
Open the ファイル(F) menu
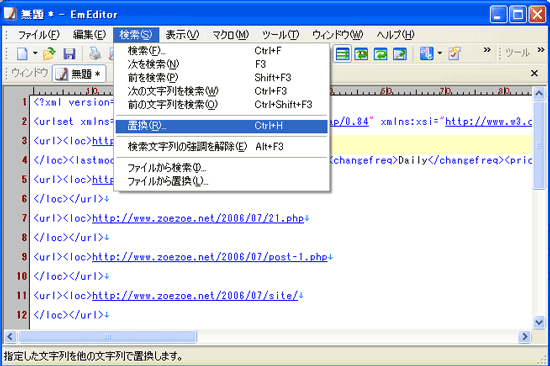tap(39, 35)
